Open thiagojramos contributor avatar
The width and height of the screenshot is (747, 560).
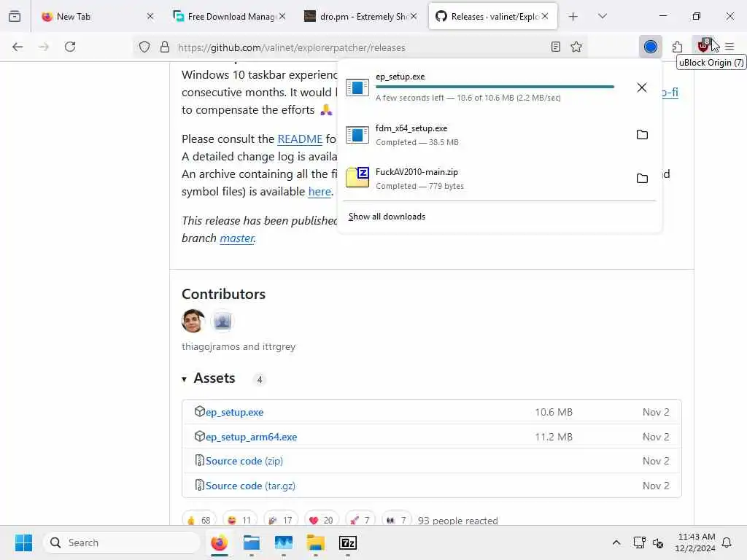pyautogui.click(x=193, y=321)
